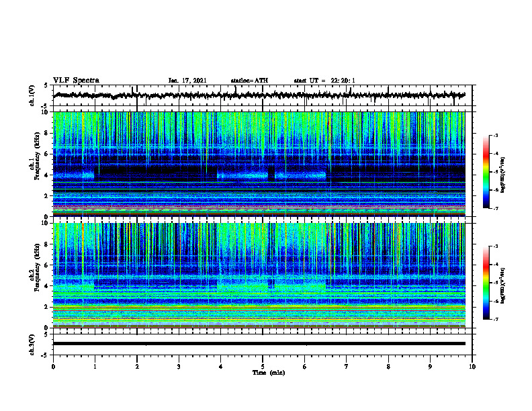Select the ch.2 color bar PSD unit label
Image resolution: width=532 pixels, height=411 pixels.
(x=503, y=285)
